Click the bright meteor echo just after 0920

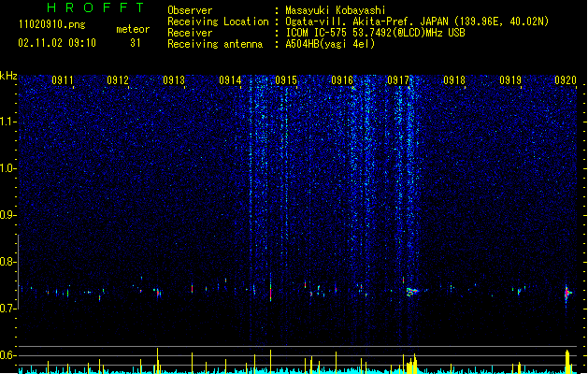[x=567, y=294]
